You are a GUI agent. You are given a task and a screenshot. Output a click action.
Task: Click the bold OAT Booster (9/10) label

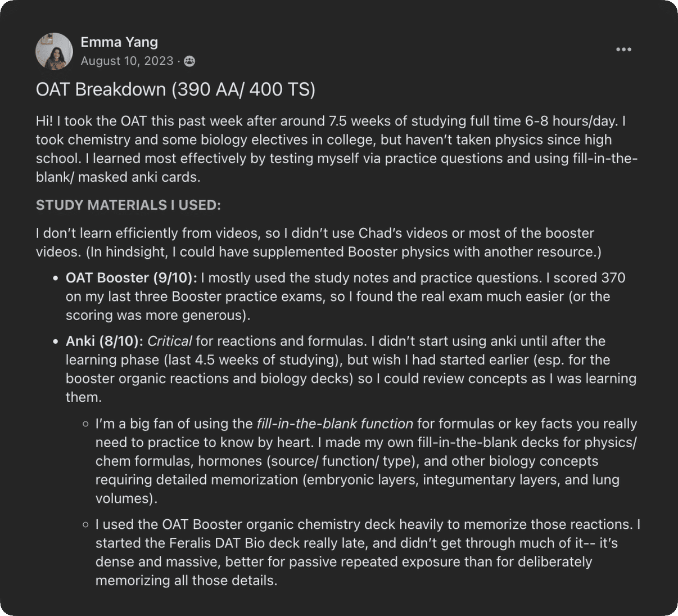[x=132, y=278]
